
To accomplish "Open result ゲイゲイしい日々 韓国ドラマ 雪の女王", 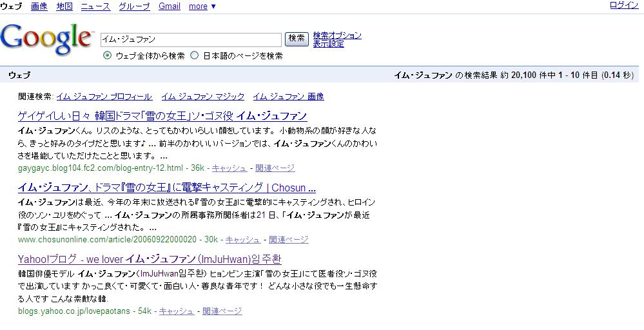I will (162, 116).
